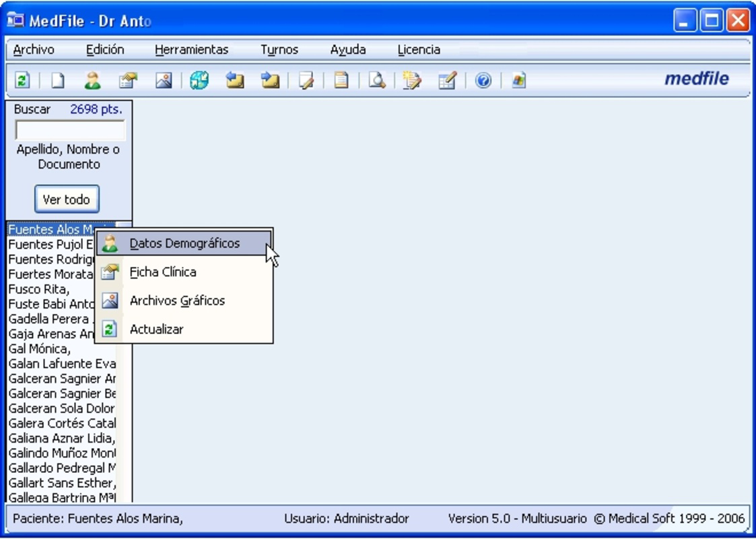This screenshot has width=756, height=539.
Task: Click the sparkle note with pencil toolbar icon
Action: pos(412,80)
